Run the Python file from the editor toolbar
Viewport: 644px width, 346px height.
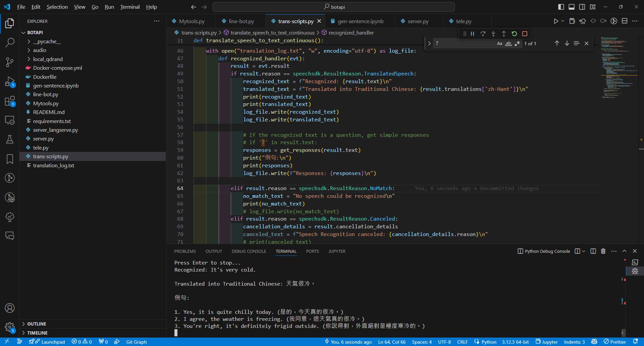click(x=556, y=20)
